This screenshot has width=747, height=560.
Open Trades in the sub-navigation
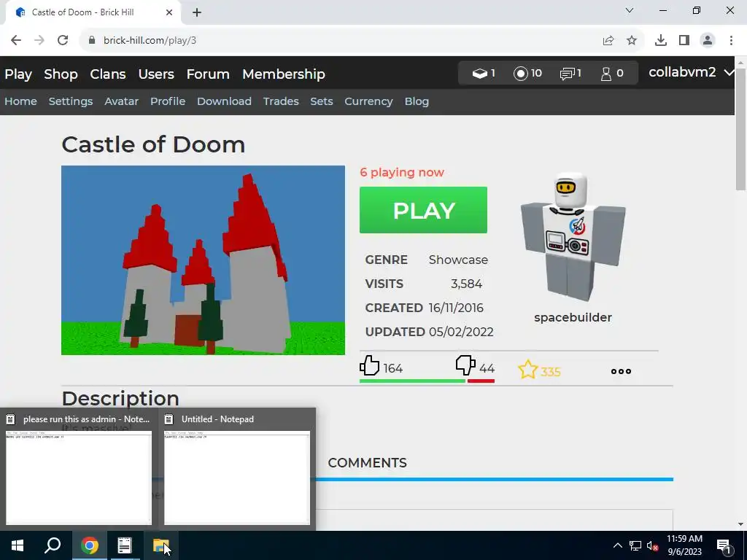coord(281,101)
